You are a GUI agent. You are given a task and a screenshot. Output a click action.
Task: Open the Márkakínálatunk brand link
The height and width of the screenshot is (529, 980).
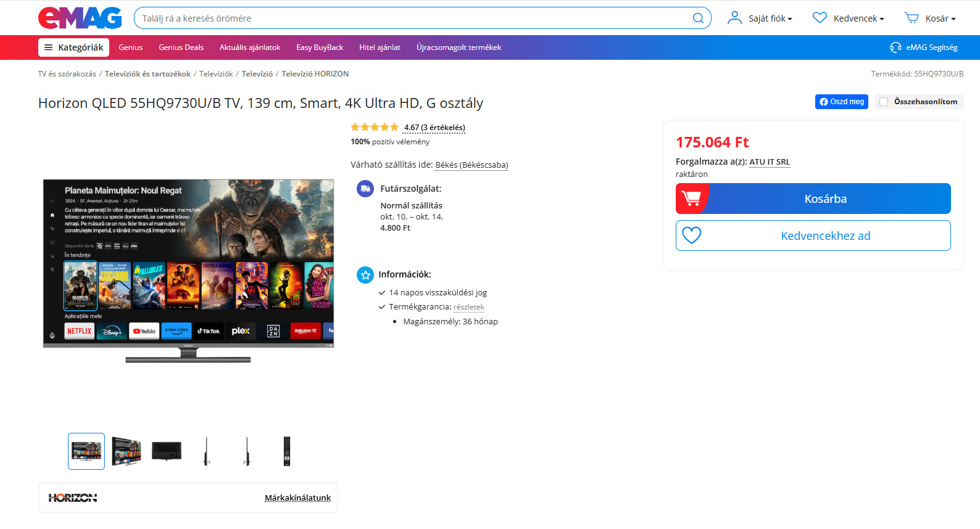pyautogui.click(x=297, y=498)
